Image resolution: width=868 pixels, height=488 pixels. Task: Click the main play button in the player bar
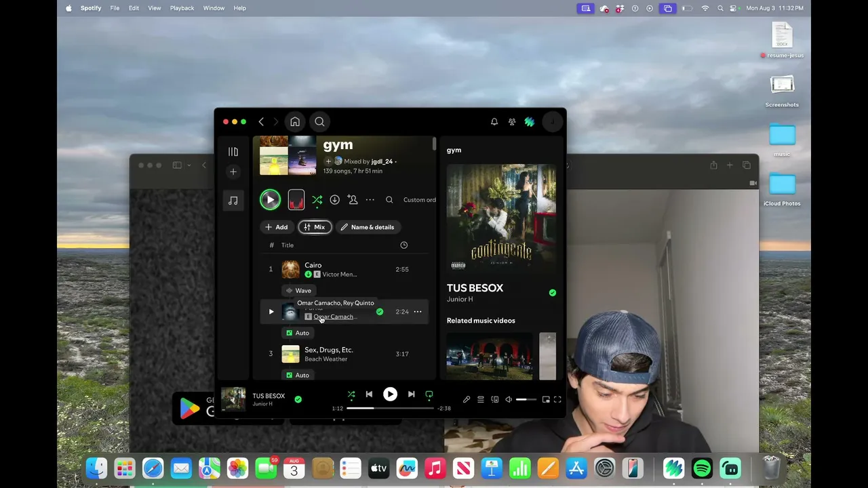pos(390,394)
